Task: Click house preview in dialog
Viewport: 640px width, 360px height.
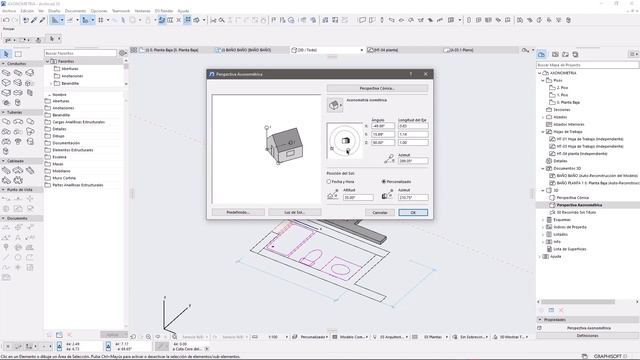Action: [284, 145]
